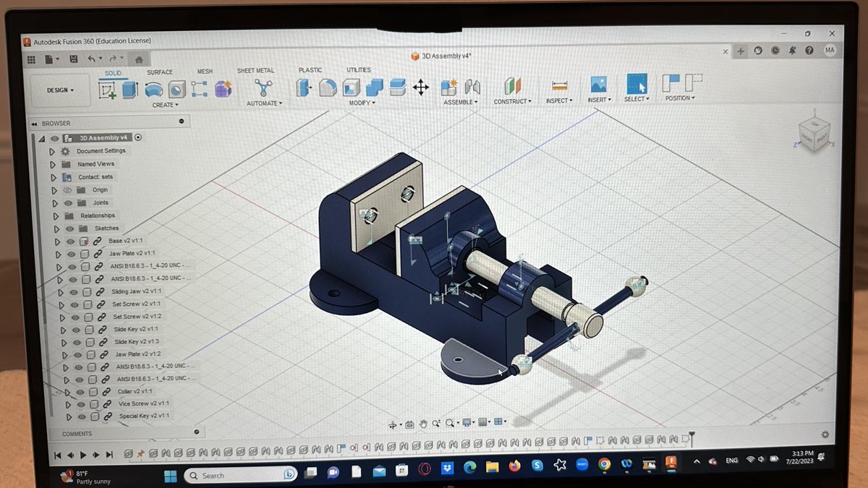The height and width of the screenshot is (488, 868).
Task: Click the Windows Start button
Action: pos(170,476)
